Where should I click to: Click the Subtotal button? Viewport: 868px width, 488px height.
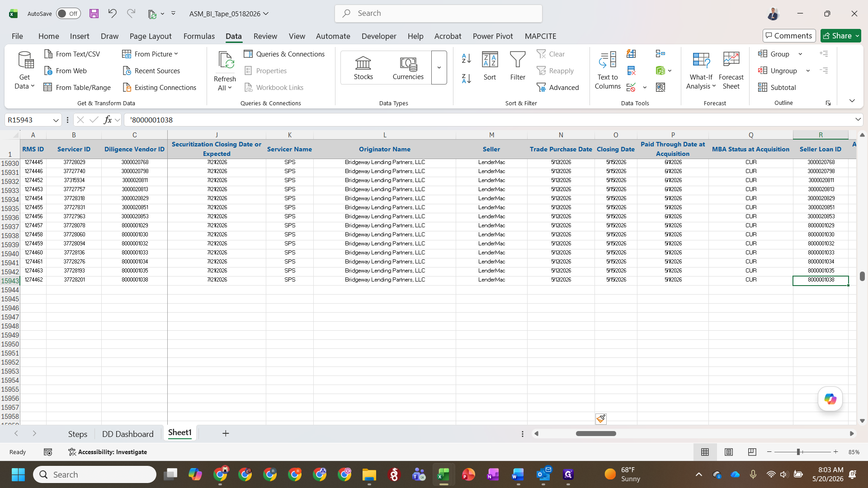(x=777, y=87)
